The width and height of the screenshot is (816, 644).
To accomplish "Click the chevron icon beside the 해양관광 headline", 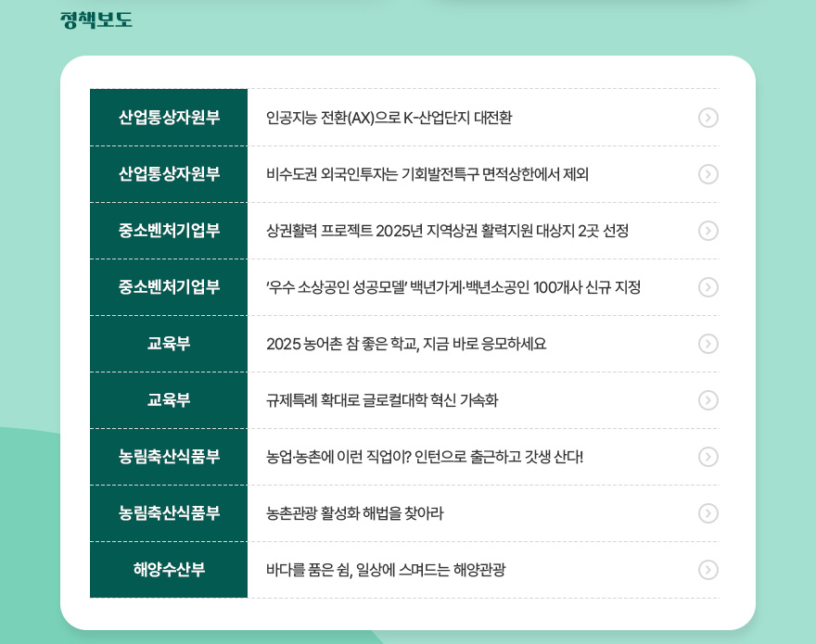I will (x=708, y=570).
